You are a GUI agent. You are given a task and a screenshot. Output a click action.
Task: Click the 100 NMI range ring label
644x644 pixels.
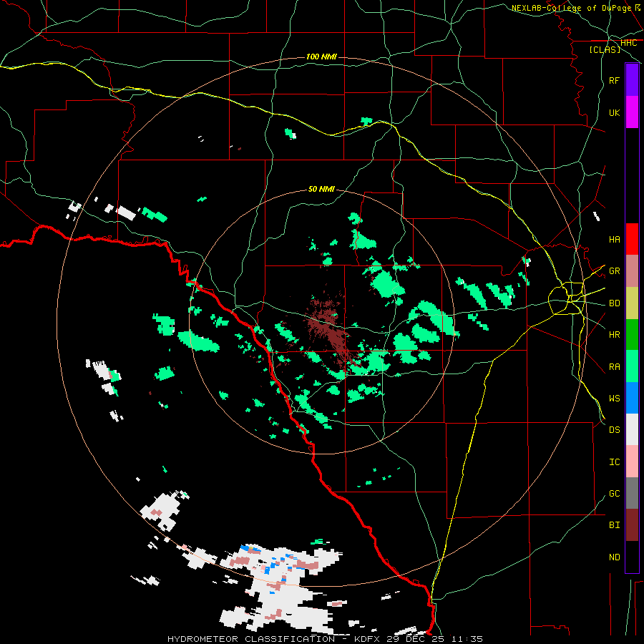coord(321,57)
